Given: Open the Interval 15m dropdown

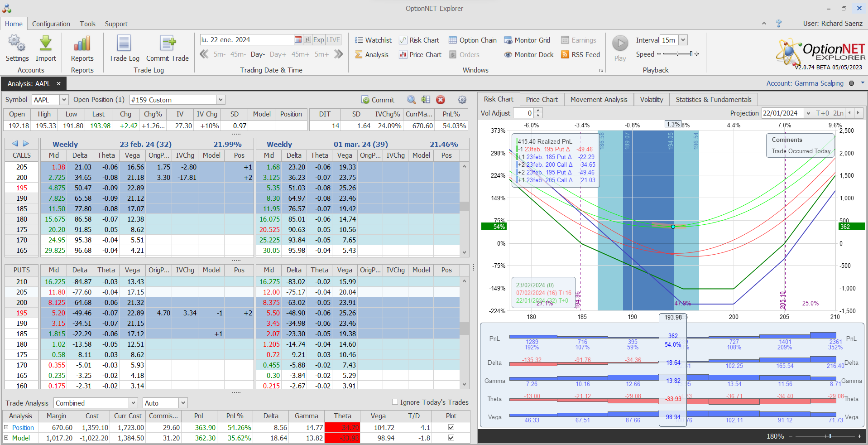Looking at the screenshot, I should click(x=683, y=40).
